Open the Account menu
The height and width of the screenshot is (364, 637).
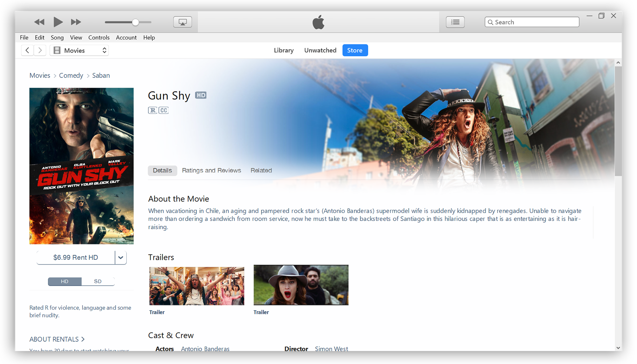pos(126,37)
